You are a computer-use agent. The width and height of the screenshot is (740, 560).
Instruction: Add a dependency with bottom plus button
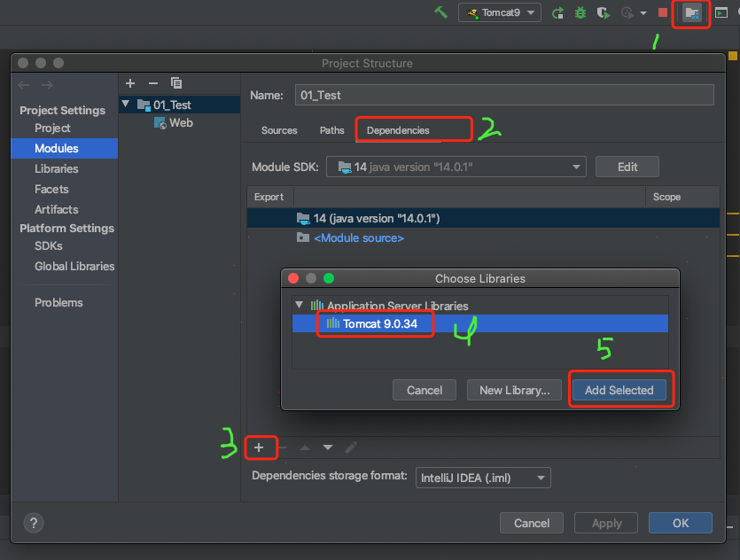tap(259, 447)
